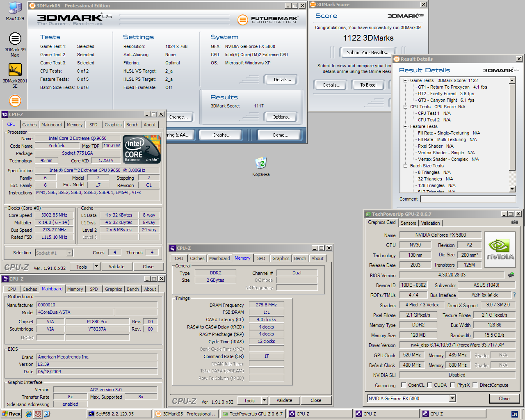Open SPD tab in CPU-Z Mainboard window
Screen dimensions: 525x420
tap(94, 289)
